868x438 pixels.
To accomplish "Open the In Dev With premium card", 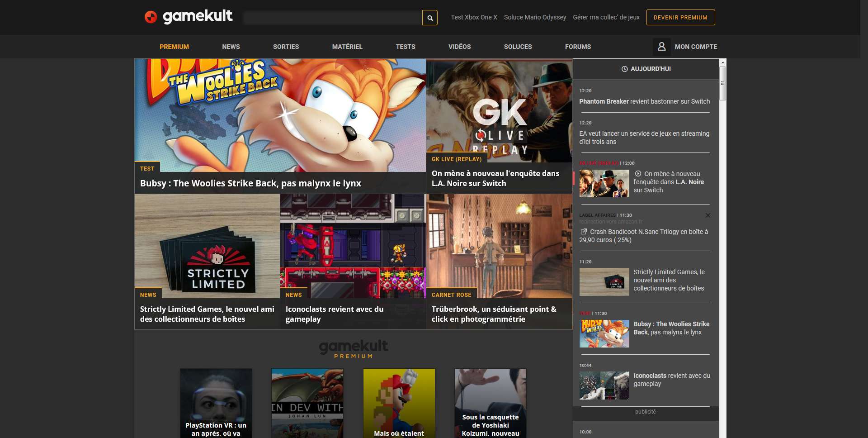I will (x=307, y=403).
